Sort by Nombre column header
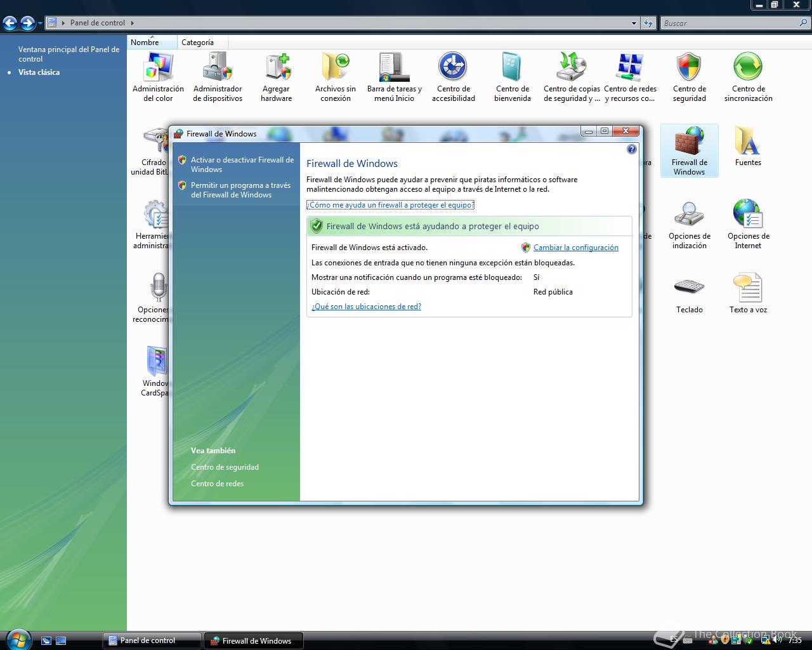Screen dimensions: 812x650 [152, 43]
